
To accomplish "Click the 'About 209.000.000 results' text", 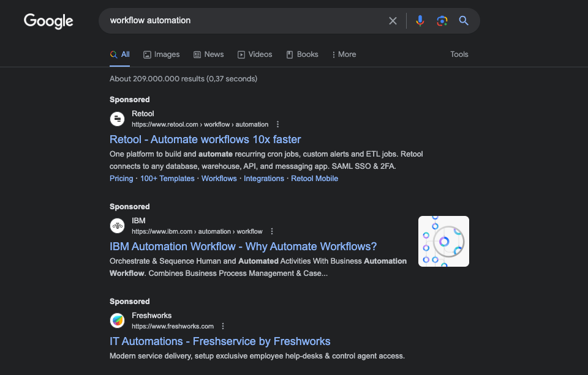I will pos(183,79).
